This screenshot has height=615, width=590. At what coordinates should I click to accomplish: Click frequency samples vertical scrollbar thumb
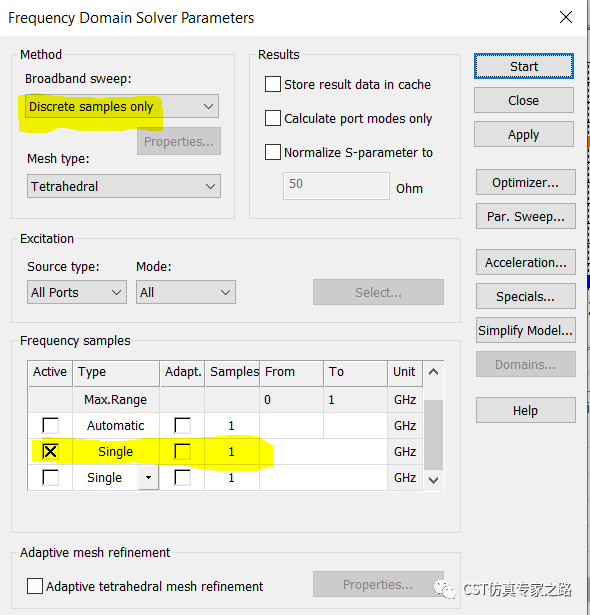tap(433, 435)
